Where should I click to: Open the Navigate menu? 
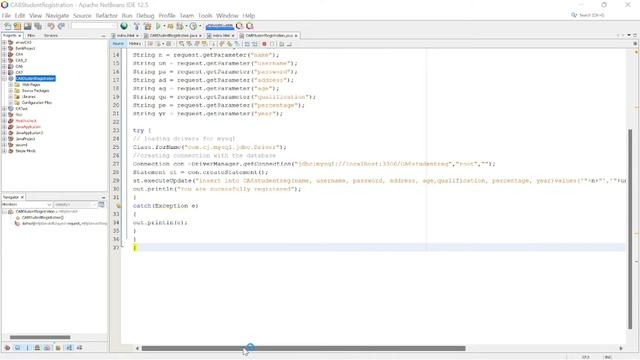[57, 16]
